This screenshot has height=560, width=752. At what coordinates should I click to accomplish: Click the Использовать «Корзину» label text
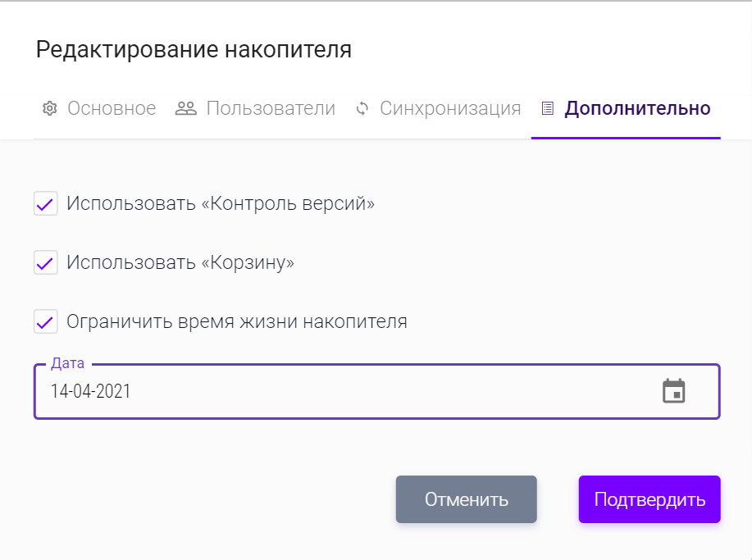(180, 262)
